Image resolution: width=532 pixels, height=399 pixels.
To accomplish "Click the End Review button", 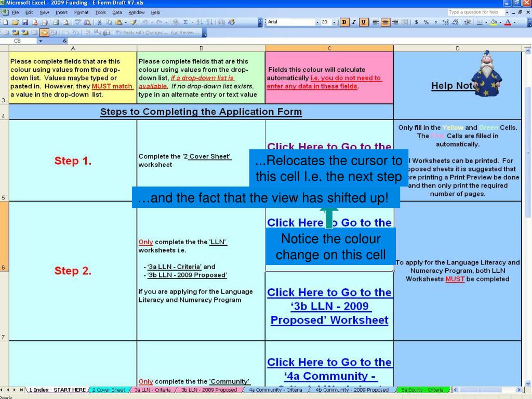I will [x=184, y=33].
